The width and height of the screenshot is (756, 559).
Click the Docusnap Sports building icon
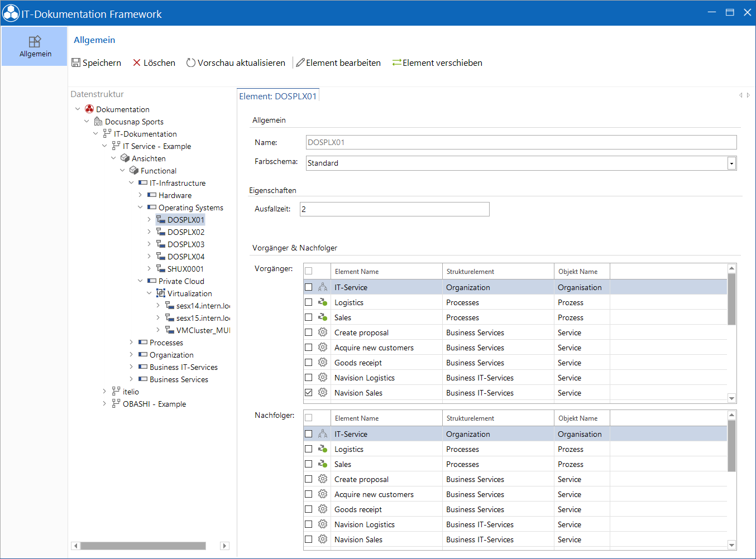pos(98,121)
